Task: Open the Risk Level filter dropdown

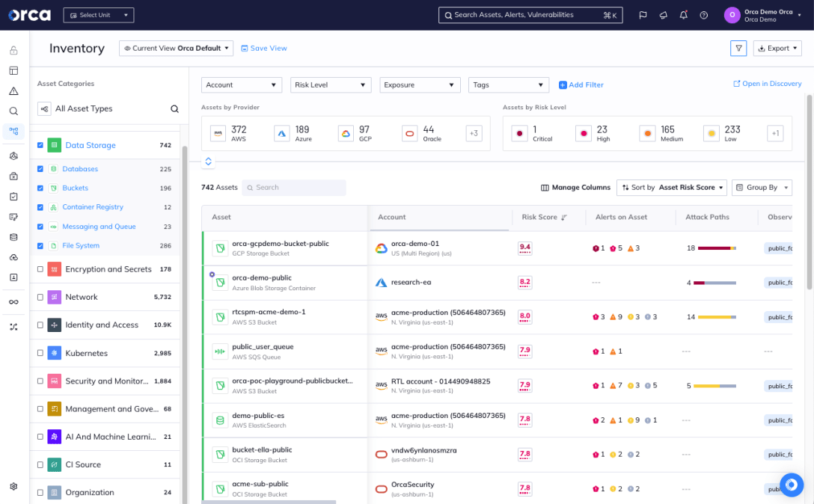Action: click(331, 85)
